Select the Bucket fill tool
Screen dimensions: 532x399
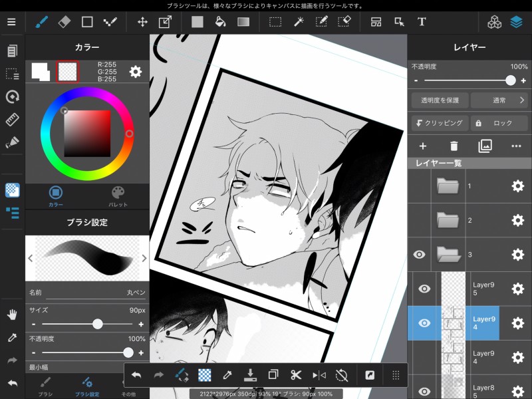pyautogui.click(x=220, y=22)
